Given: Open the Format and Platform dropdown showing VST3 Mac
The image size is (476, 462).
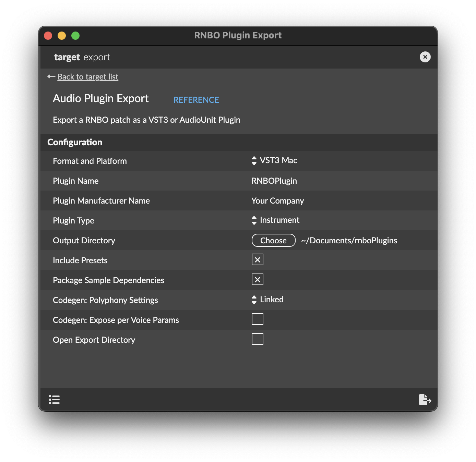Looking at the screenshot, I should (x=274, y=160).
